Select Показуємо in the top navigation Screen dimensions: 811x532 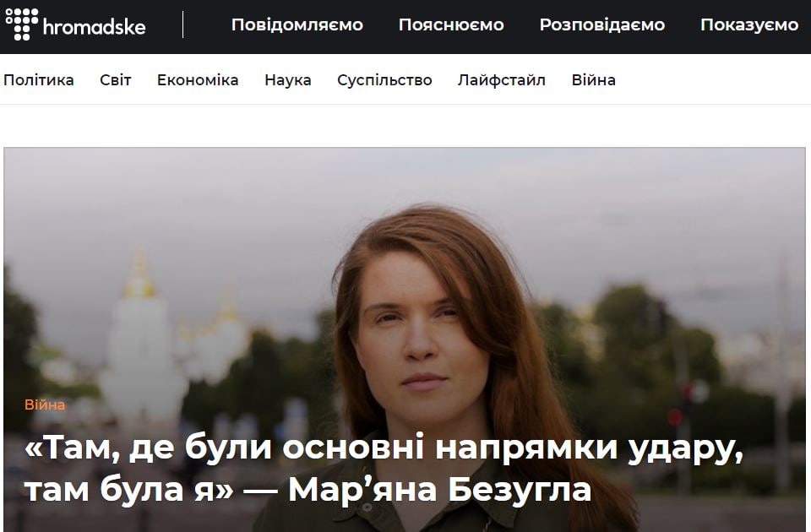(749, 24)
